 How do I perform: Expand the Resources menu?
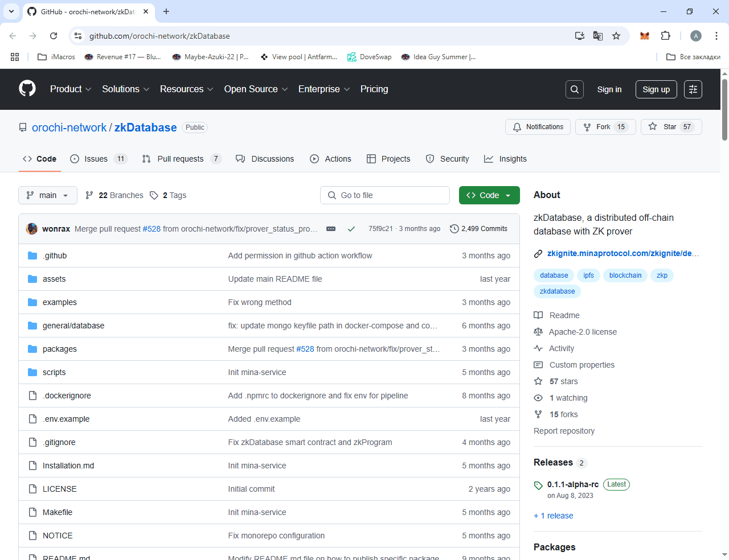pos(187,89)
